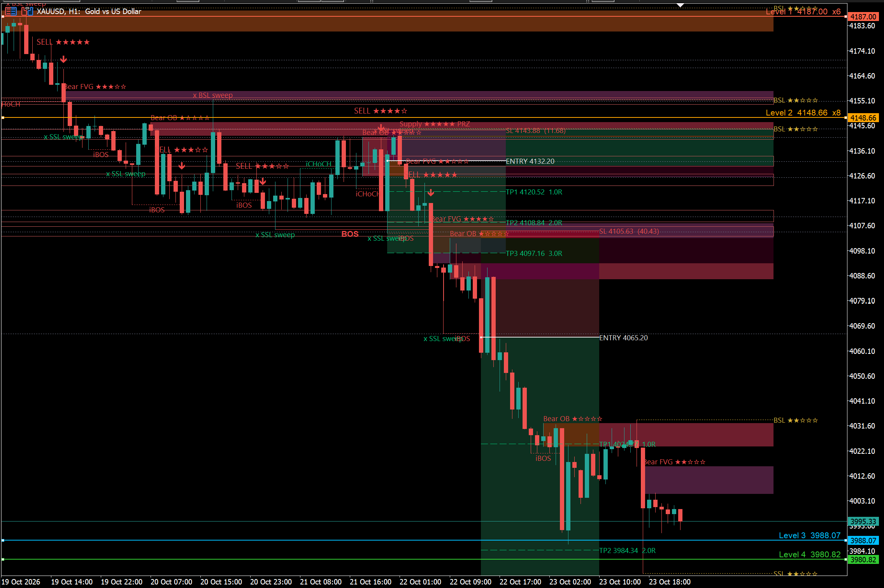This screenshot has width=884, height=588.
Task: Click the ENTRY 4065.20 line start point
Action: click(x=481, y=338)
